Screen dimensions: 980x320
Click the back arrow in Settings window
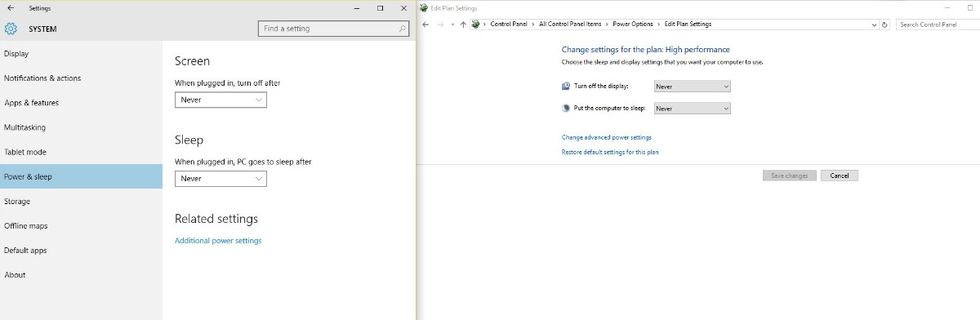[x=10, y=8]
